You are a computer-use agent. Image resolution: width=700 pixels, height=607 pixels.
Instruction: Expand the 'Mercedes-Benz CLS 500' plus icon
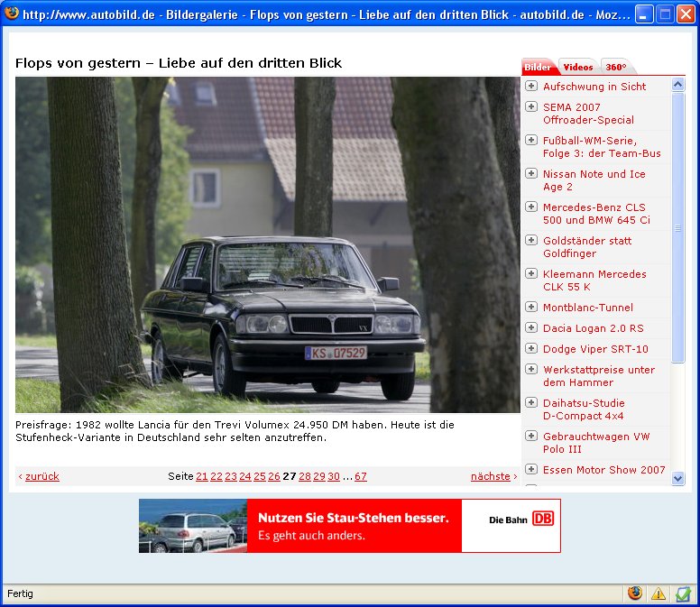530,207
